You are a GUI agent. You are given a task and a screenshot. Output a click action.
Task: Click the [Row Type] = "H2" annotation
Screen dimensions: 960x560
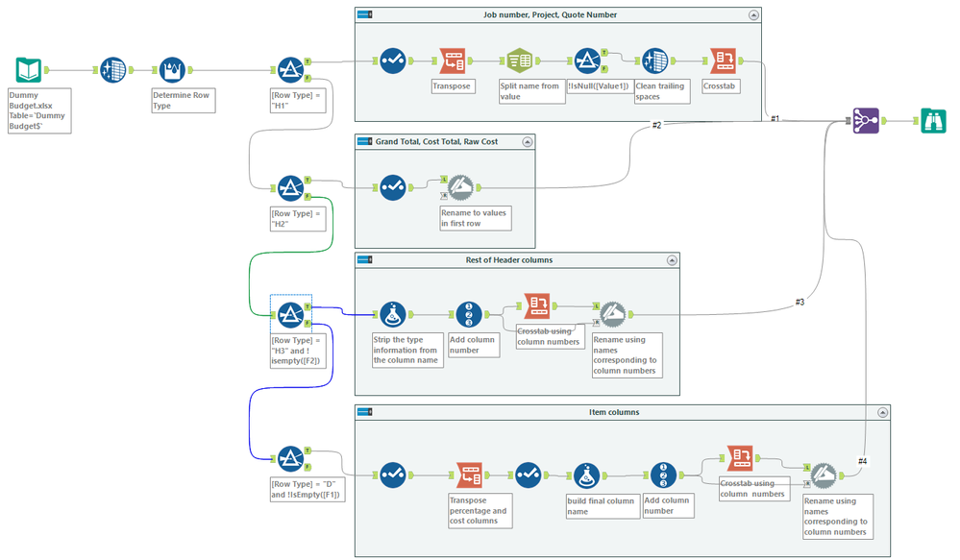[298, 218]
